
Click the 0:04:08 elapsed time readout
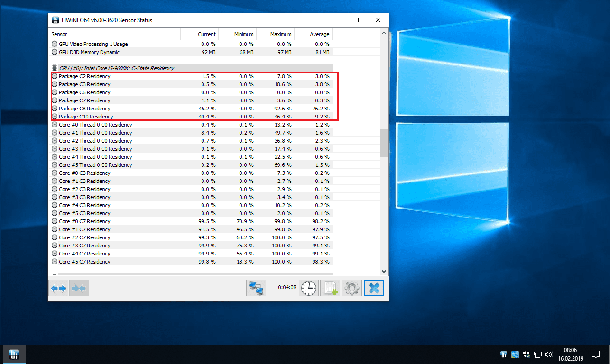click(x=287, y=287)
